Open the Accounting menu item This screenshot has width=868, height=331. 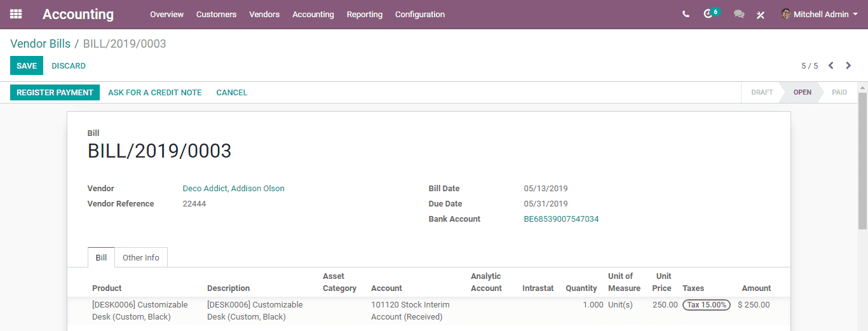click(x=313, y=14)
